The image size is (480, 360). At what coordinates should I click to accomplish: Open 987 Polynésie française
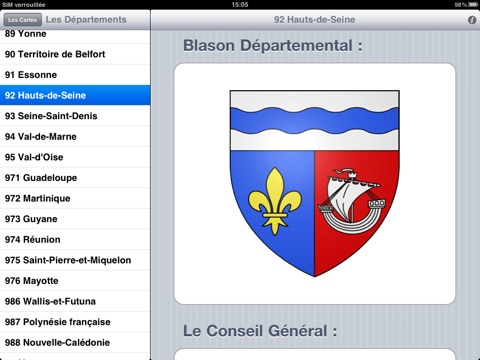(75, 322)
